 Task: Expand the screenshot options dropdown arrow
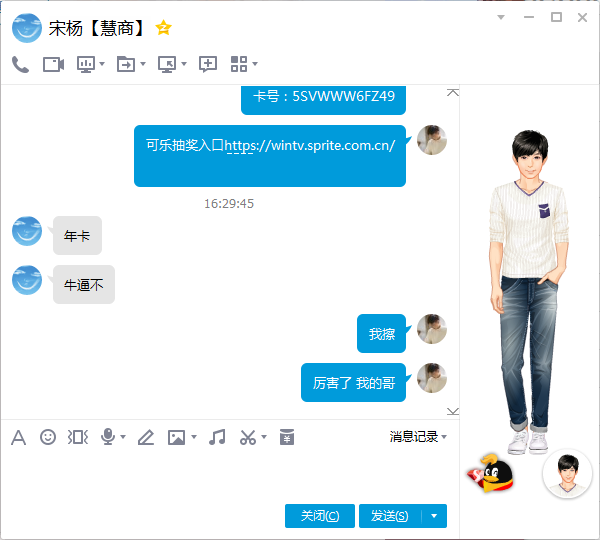tap(264, 437)
